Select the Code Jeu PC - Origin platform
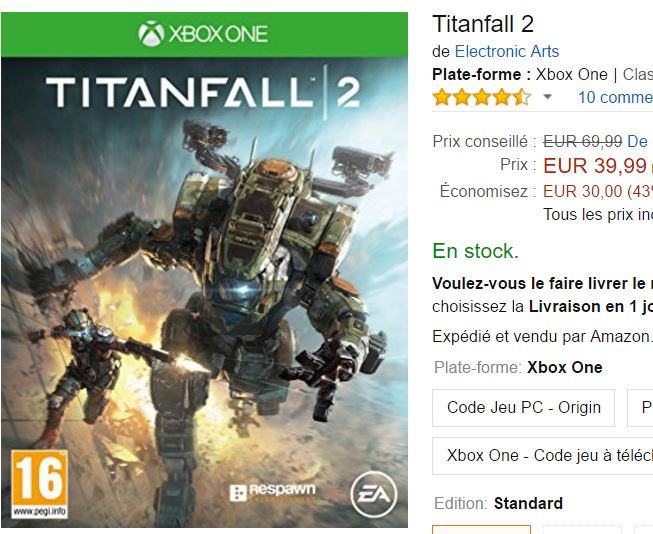 click(523, 408)
